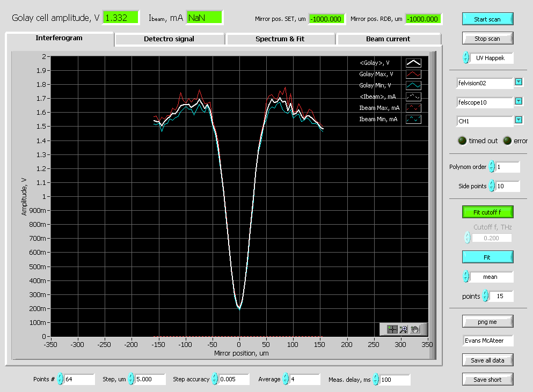The height and width of the screenshot is (392, 533).
Task: Click the Ibeam Min, mA legend plot sample
Action: coord(413,119)
